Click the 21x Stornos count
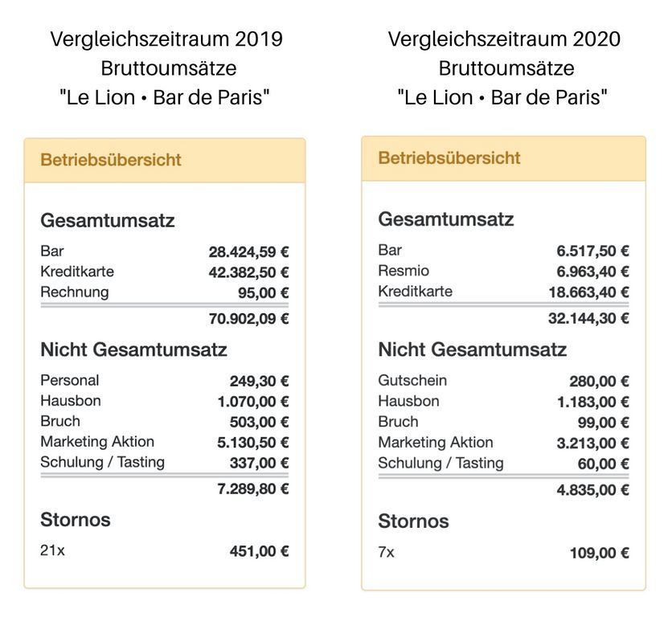The width and height of the screenshot is (672, 617). [x=52, y=550]
